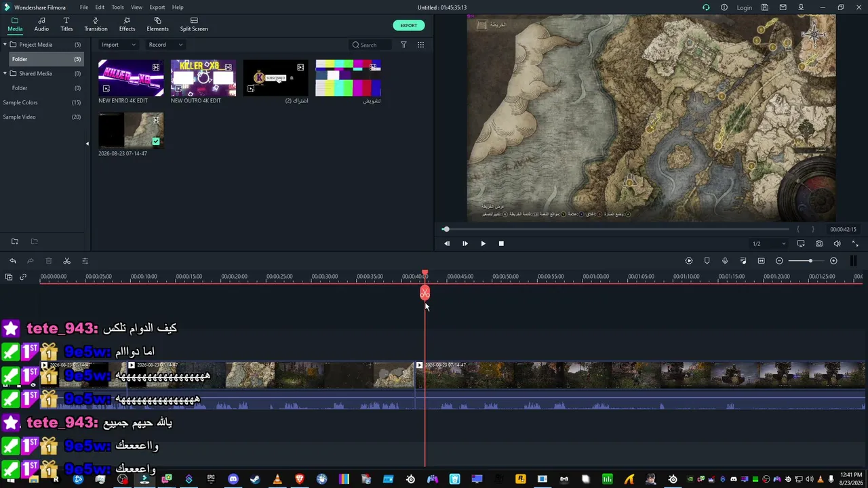
Task: Open the File menu
Action: point(84,7)
